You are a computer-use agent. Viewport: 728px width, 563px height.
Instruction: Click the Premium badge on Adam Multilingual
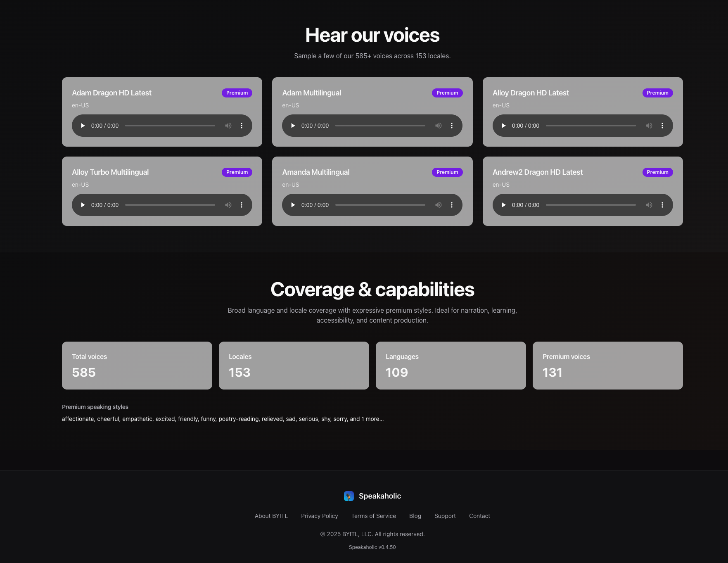447,93
